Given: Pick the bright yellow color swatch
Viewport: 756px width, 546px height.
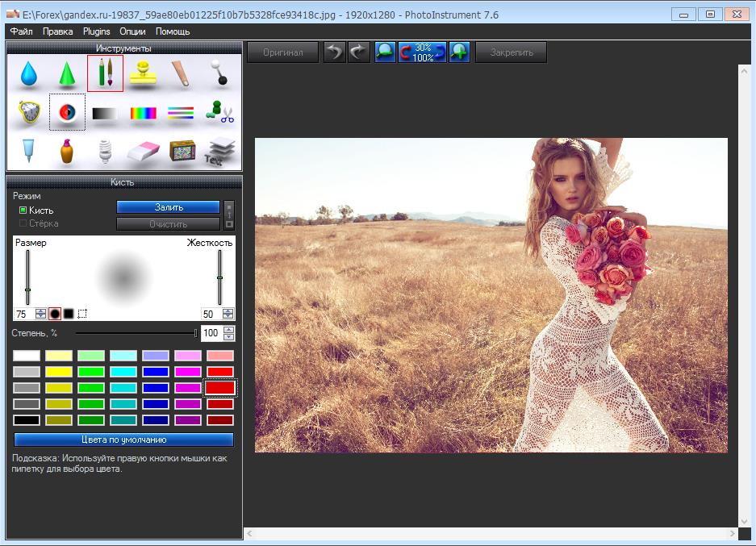Looking at the screenshot, I should 59,372.
